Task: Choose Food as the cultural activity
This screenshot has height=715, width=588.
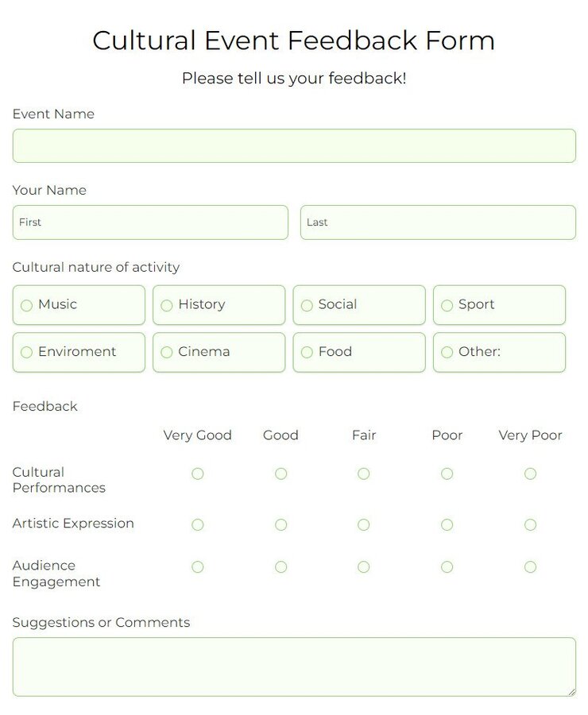Action: [x=307, y=352]
